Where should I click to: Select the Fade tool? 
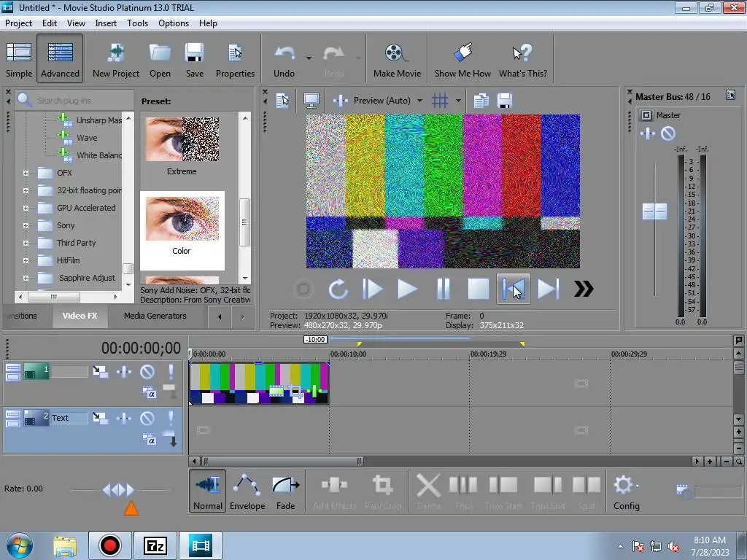coord(285,491)
